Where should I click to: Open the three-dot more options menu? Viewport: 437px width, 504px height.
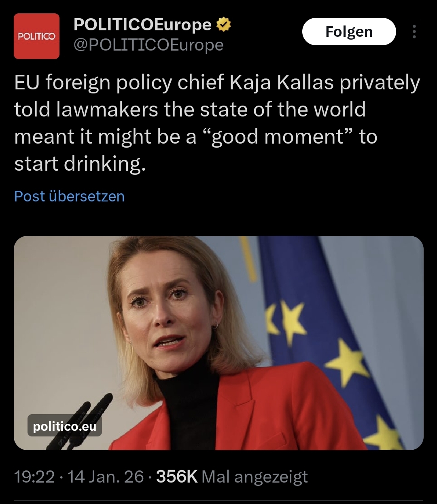(x=414, y=32)
